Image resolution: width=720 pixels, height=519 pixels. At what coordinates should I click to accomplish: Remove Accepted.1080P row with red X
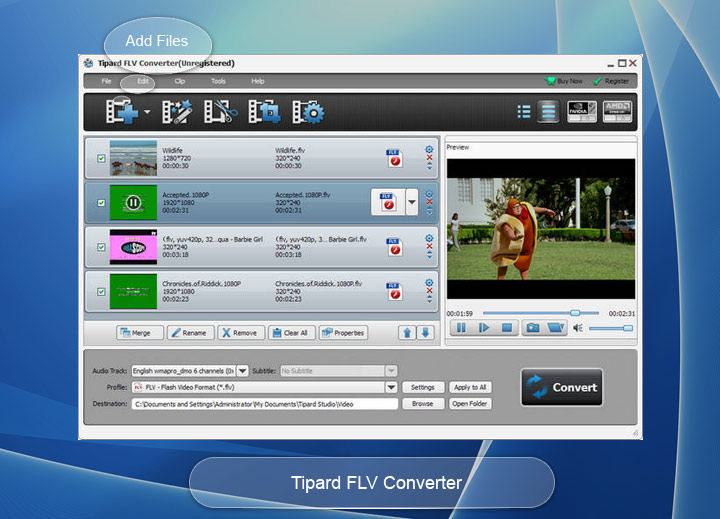pos(429,202)
